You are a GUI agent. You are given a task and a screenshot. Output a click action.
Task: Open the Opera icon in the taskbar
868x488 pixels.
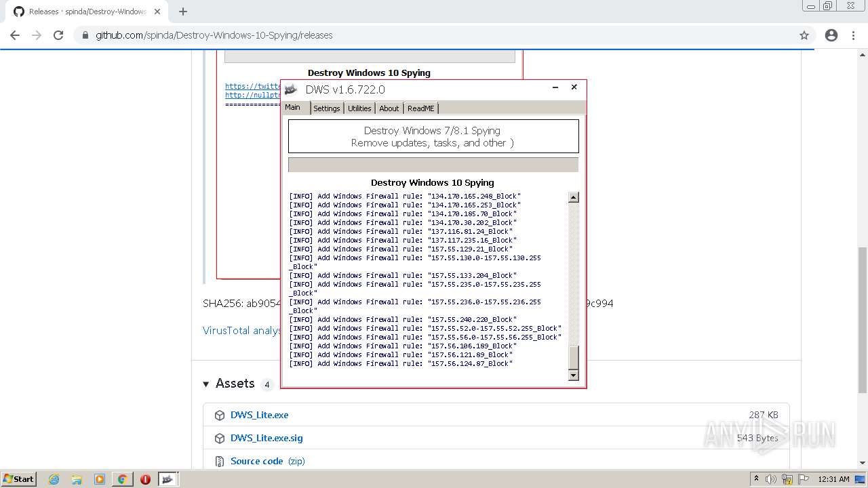click(x=145, y=479)
